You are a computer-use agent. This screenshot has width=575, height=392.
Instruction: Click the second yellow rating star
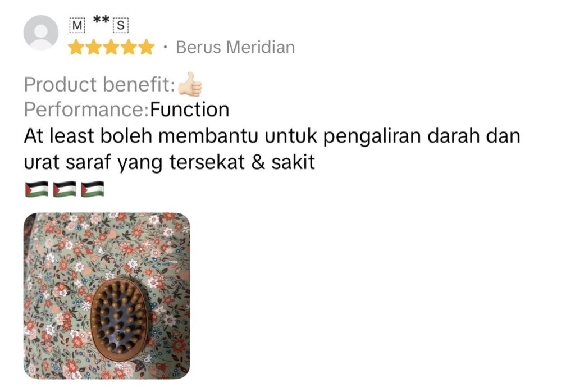[x=94, y=47]
